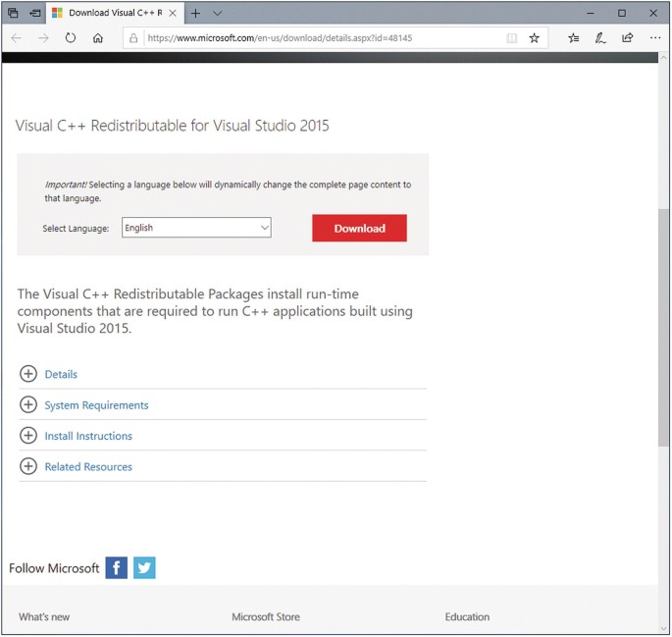
Task: Click Education footer heading
Action: pyautogui.click(x=467, y=616)
